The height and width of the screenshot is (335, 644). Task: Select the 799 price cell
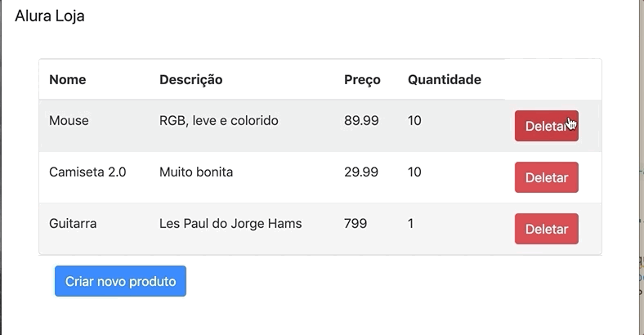pos(356,224)
